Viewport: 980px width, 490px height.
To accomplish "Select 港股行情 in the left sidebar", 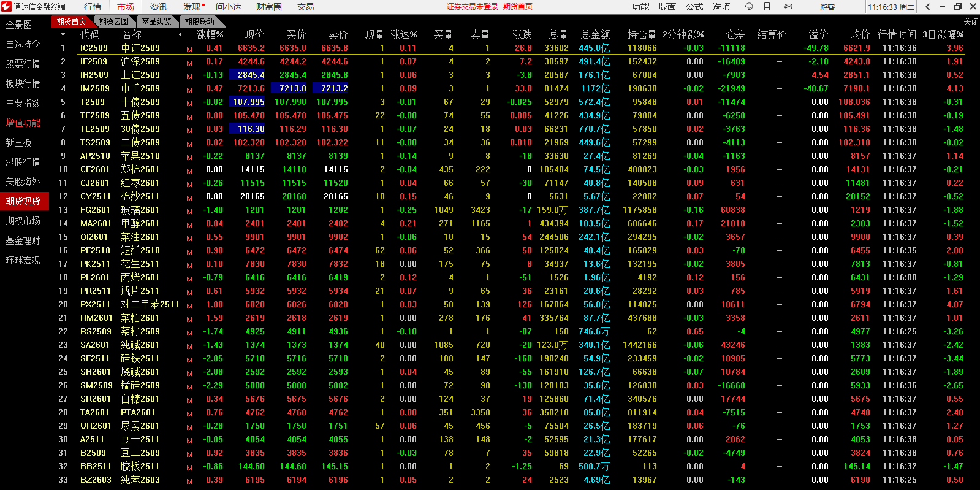I will click(23, 162).
